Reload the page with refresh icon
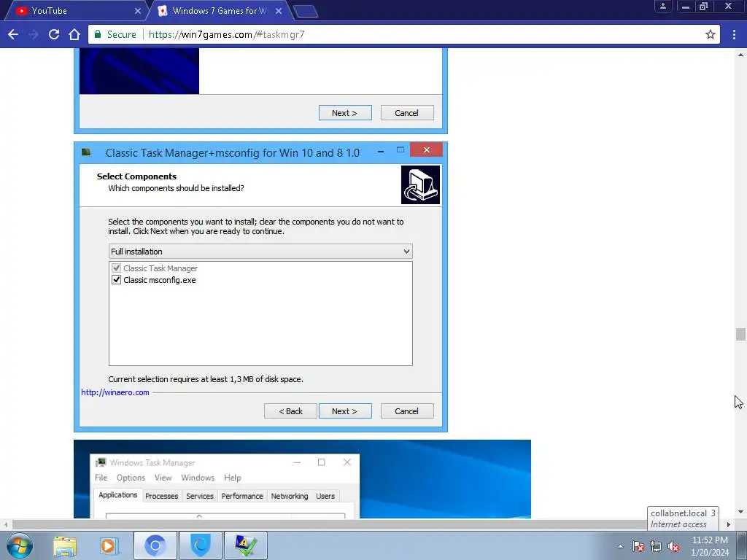The width and height of the screenshot is (747, 560). coord(54,34)
